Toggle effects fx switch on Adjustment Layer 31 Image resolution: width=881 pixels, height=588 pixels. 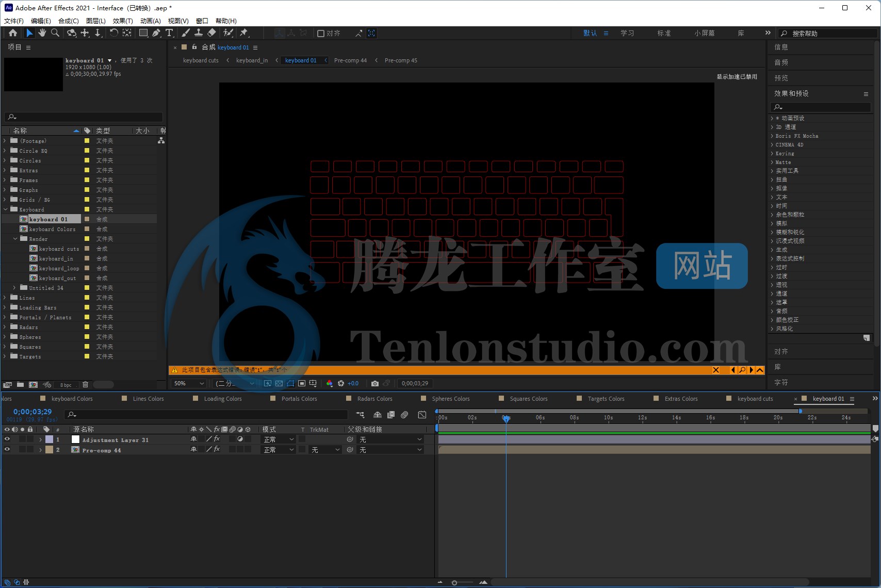pos(217,439)
